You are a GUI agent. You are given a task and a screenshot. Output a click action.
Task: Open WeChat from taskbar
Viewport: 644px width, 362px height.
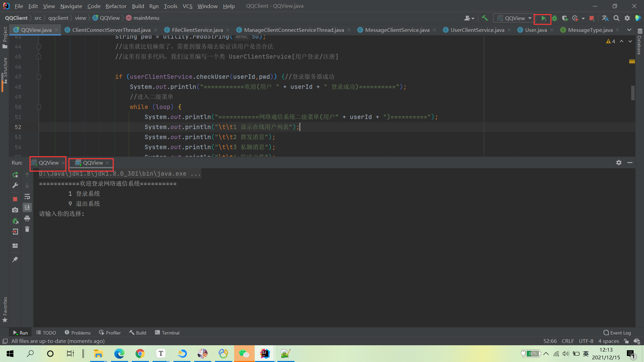point(244,354)
